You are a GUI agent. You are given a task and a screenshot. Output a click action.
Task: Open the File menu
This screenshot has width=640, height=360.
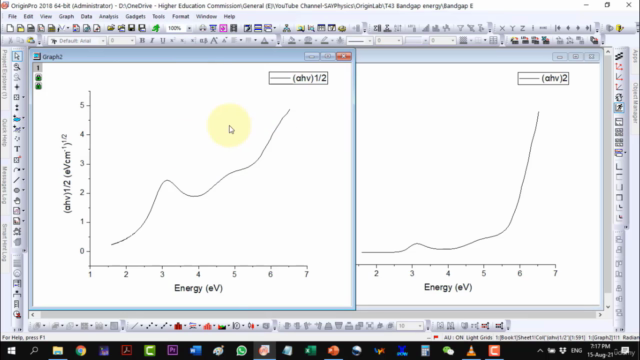click(x=12, y=16)
